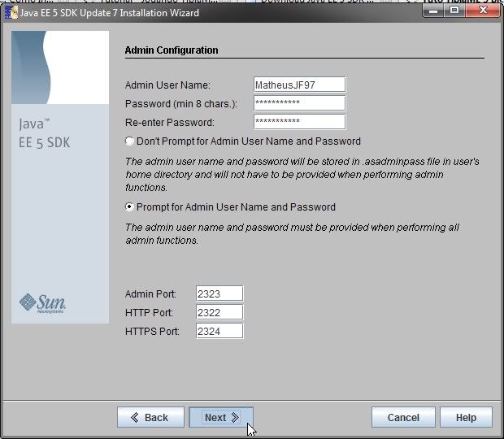Screen dimensions: 504x439
Task: Click the Back button arrow icon
Action: click(x=134, y=418)
